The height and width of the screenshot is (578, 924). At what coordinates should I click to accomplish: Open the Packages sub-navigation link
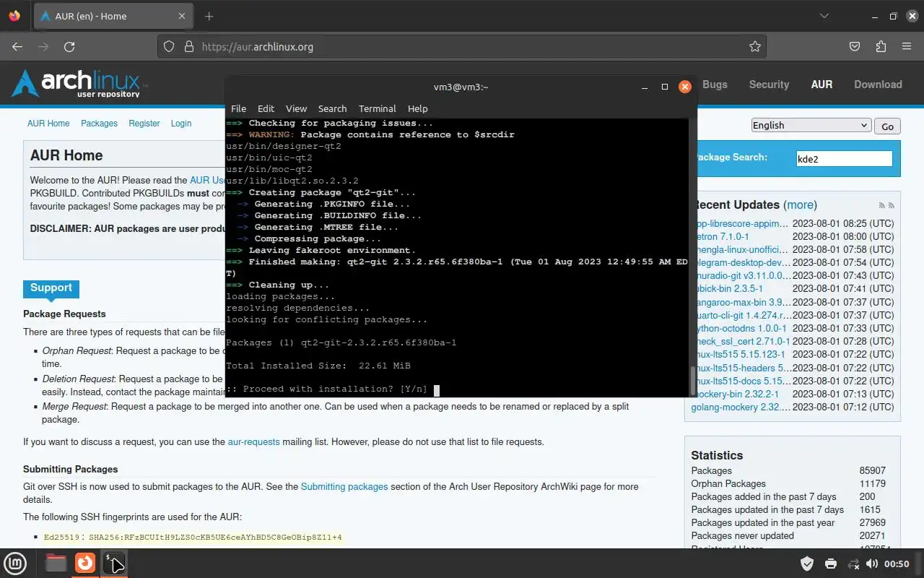tap(99, 124)
